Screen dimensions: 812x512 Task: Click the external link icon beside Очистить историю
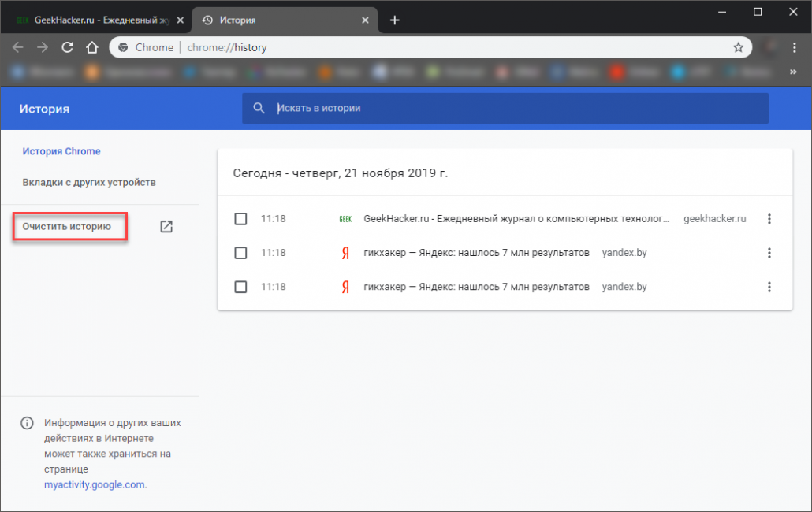point(166,227)
